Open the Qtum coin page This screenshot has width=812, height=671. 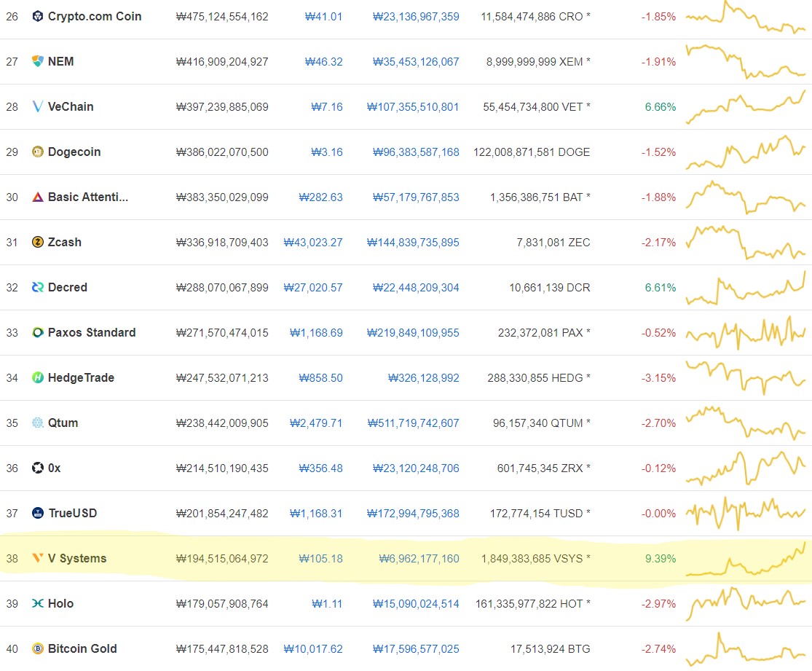point(63,423)
